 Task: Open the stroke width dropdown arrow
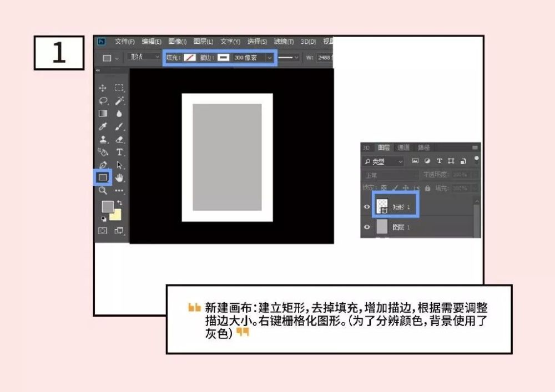click(270, 58)
